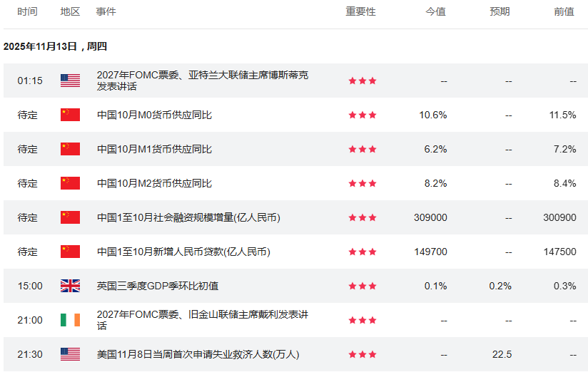Click 待定 time cell in M0 row
The width and height of the screenshot is (588, 372).
pyautogui.click(x=27, y=115)
